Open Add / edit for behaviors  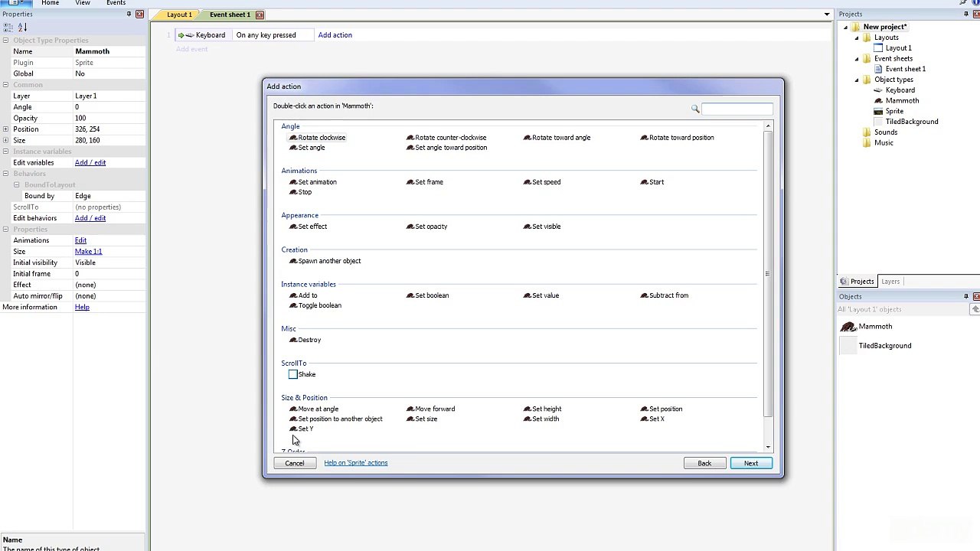[x=90, y=218]
